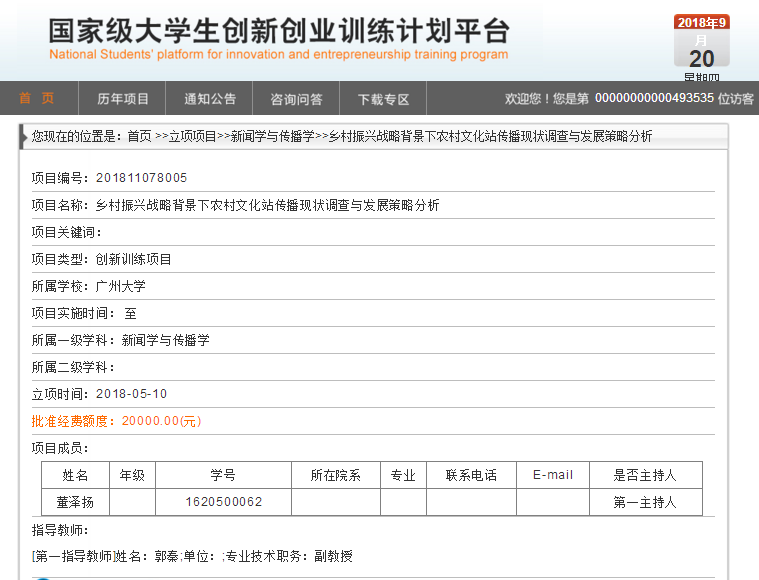Click the 国家级大学生创新创业训练计划平台 site title

279,31
